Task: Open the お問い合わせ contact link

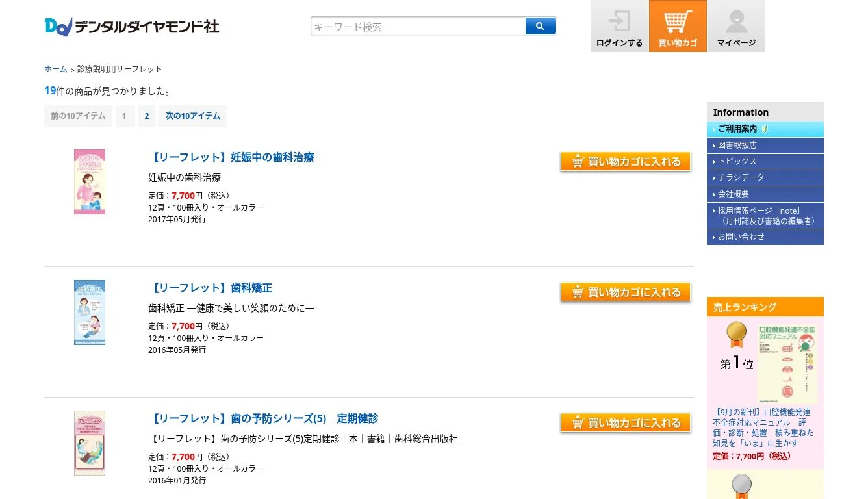Action: tap(741, 237)
